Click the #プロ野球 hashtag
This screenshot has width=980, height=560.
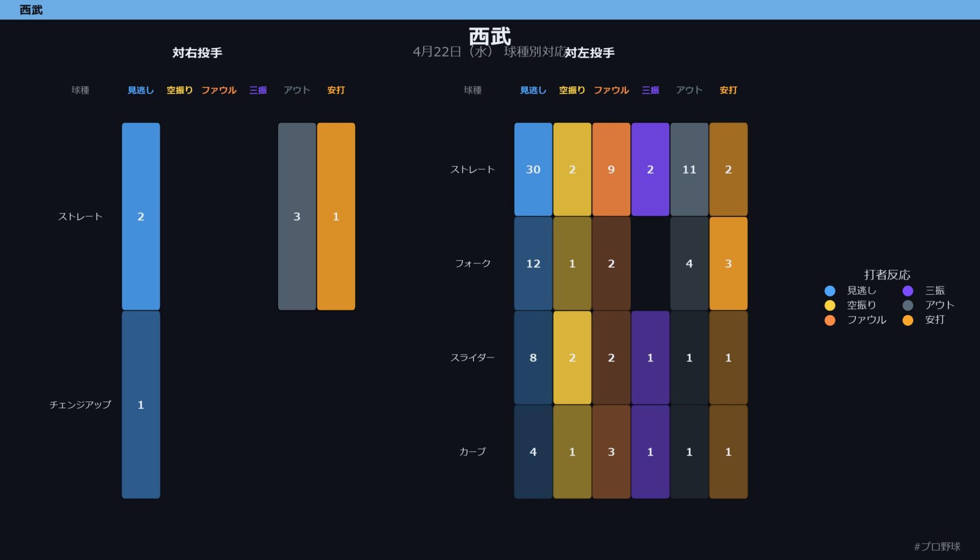click(x=937, y=546)
